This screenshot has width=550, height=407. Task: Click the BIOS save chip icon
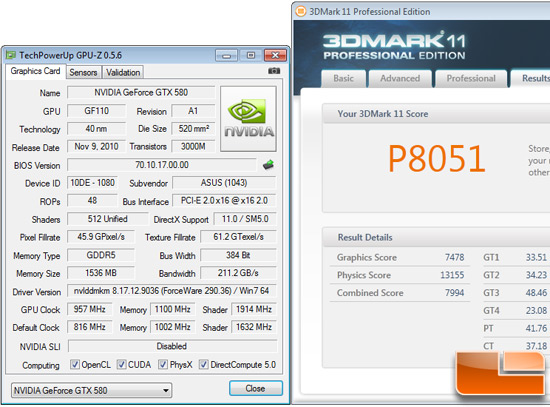coord(268,165)
